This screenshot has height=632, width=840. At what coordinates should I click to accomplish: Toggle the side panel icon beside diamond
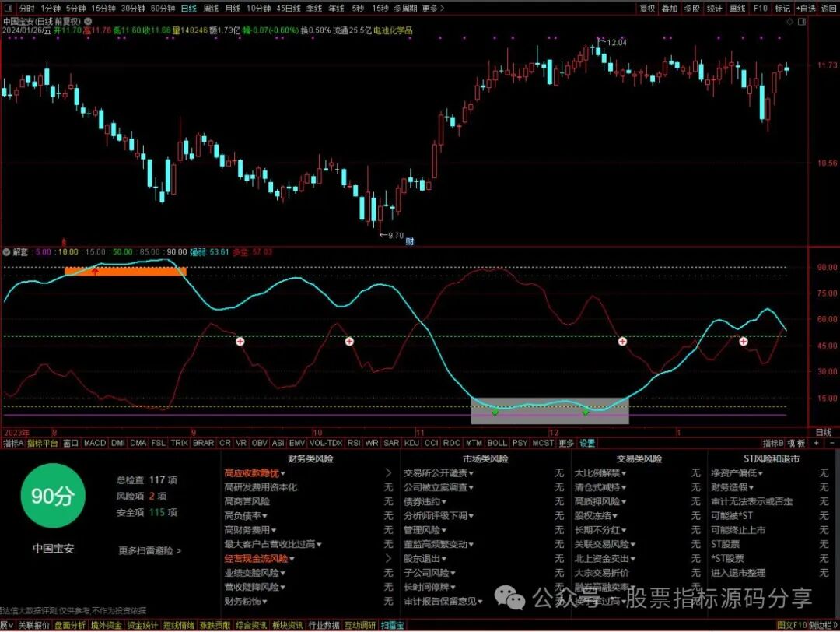point(802,22)
